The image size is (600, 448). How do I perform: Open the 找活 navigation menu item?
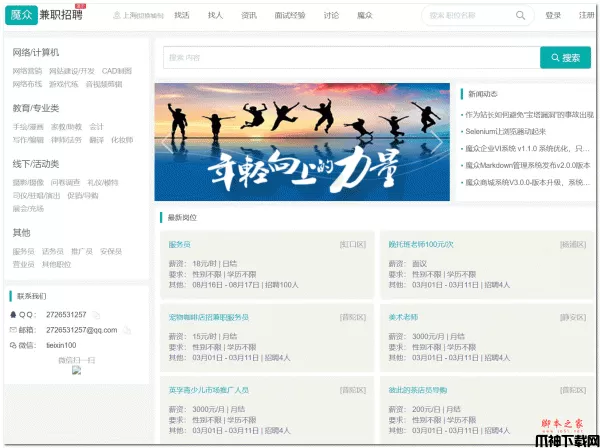tap(182, 15)
